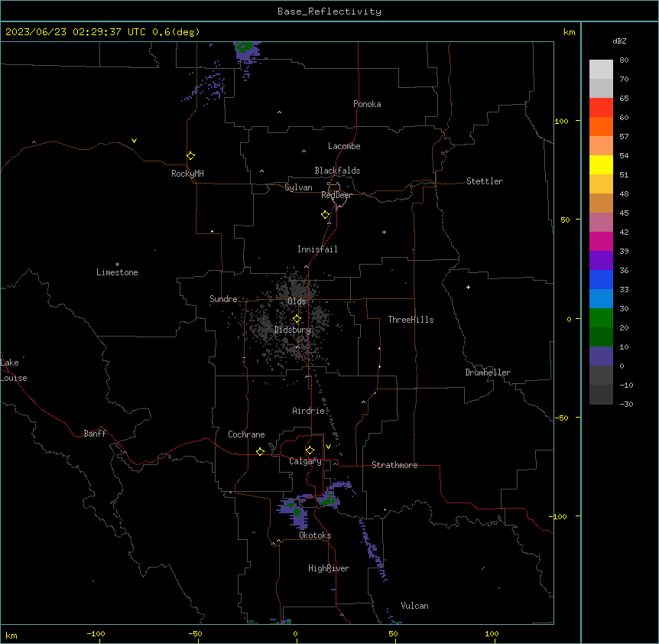Viewport: 659px width, 644px height.
Task: Pick the red 60-65 dBZ legend swatch
Action: point(601,108)
